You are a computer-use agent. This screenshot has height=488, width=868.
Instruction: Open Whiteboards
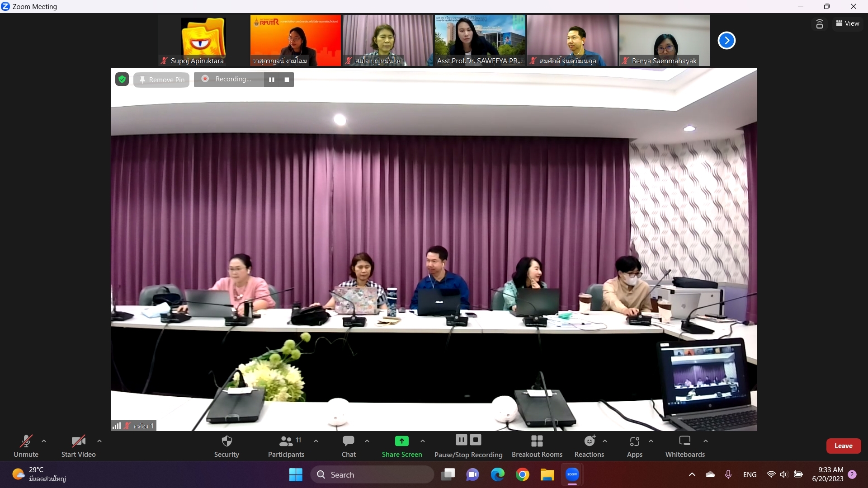(685, 446)
